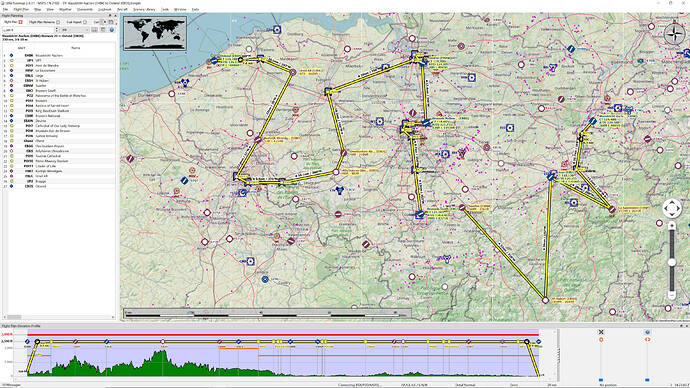
Task: Open the Userpoints menu
Action: pyautogui.click(x=85, y=9)
